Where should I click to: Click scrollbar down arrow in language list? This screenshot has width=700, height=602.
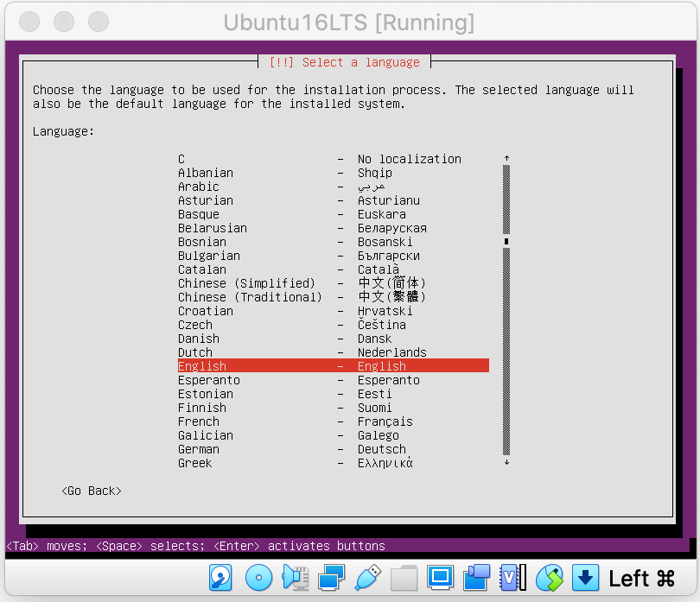pos(506,463)
